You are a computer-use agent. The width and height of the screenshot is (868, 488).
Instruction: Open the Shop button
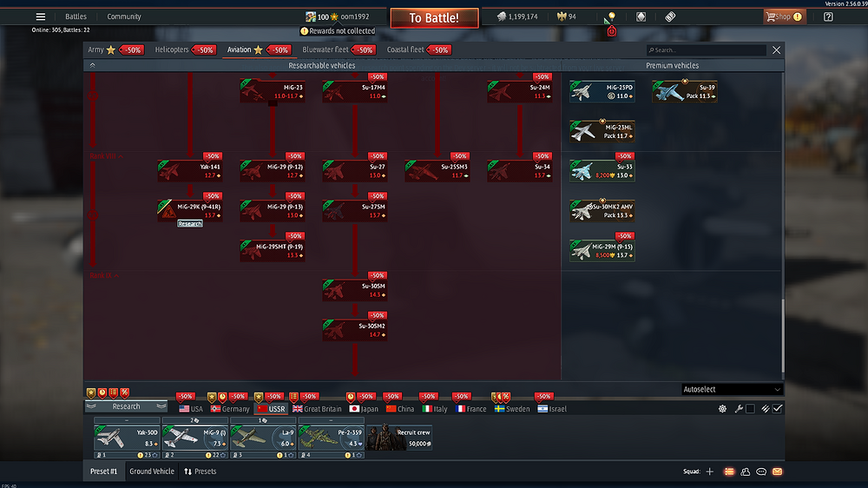(783, 16)
